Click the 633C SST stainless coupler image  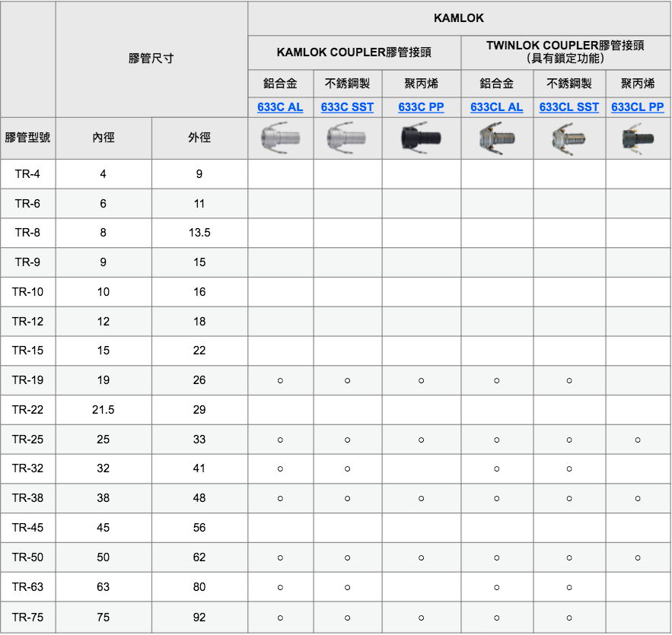pyautogui.click(x=347, y=138)
